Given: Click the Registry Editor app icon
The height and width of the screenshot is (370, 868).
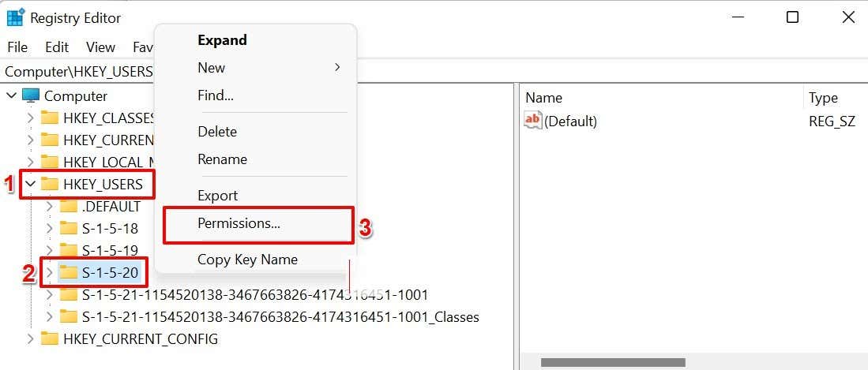Looking at the screenshot, I should point(14,17).
